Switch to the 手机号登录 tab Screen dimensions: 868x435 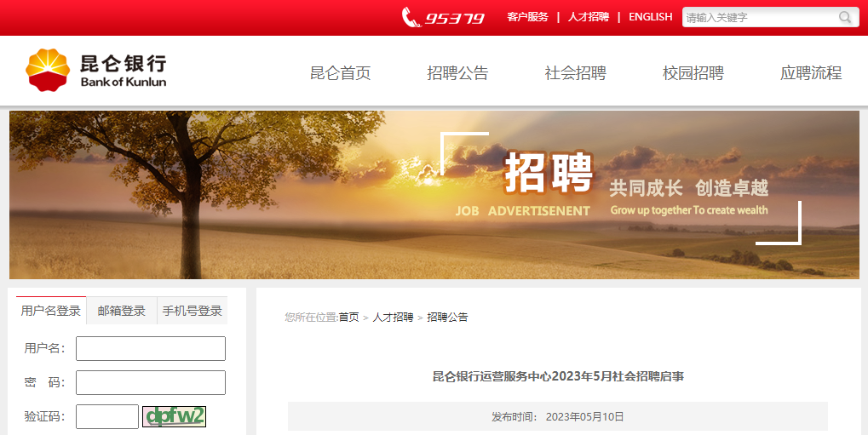pos(193,311)
